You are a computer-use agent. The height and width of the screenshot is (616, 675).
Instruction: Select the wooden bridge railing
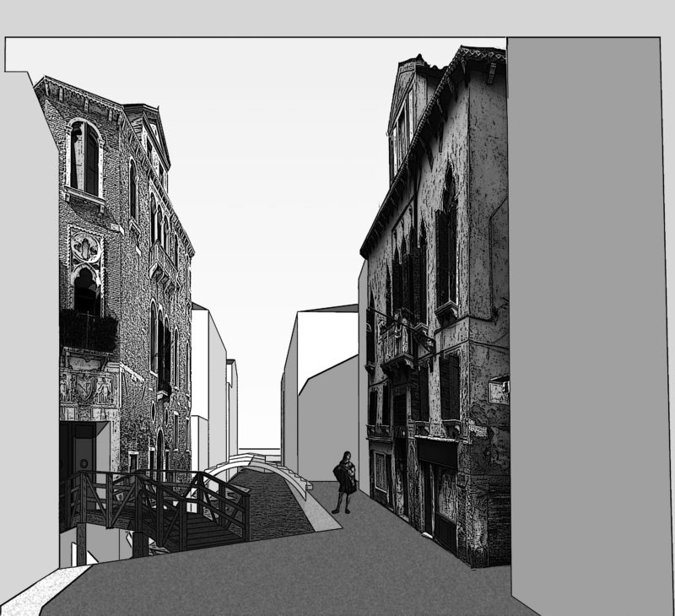pos(160,496)
